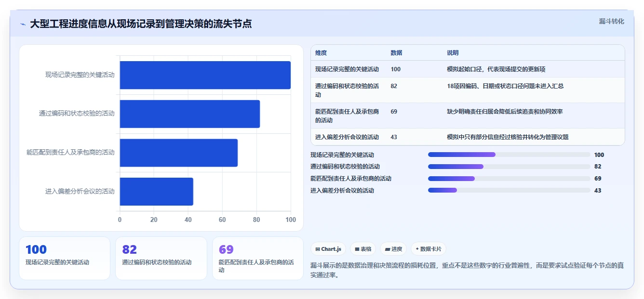The width and height of the screenshot is (644, 299).
Task: Click the table data value 43
Action: click(x=394, y=137)
